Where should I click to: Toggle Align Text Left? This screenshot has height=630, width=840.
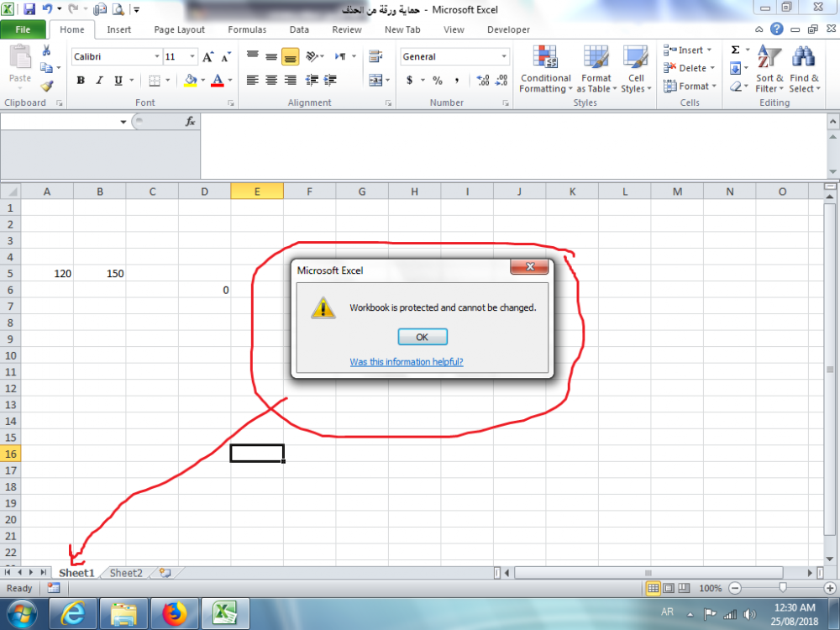pos(252,81)
